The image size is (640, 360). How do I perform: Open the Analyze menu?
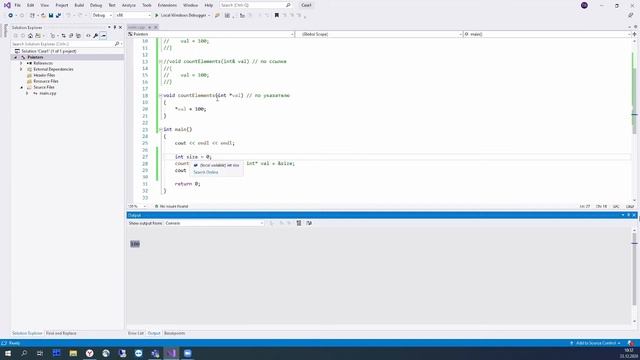click(129, 5)
